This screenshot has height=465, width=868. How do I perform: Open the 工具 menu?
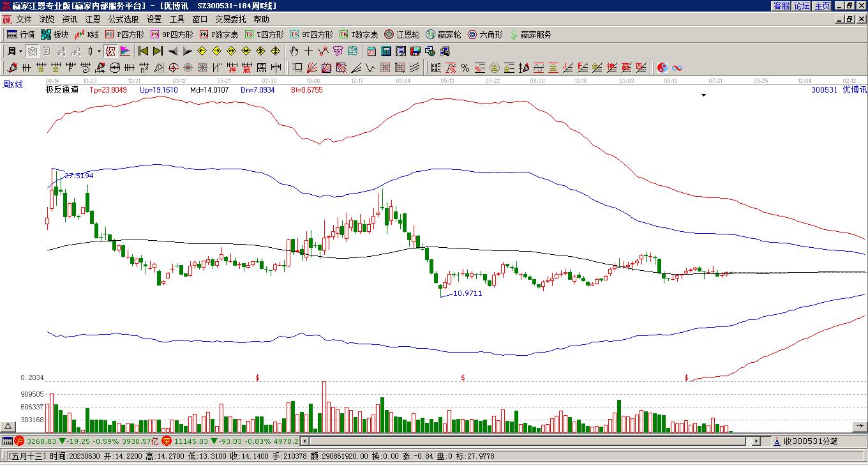tap(177, 19)
